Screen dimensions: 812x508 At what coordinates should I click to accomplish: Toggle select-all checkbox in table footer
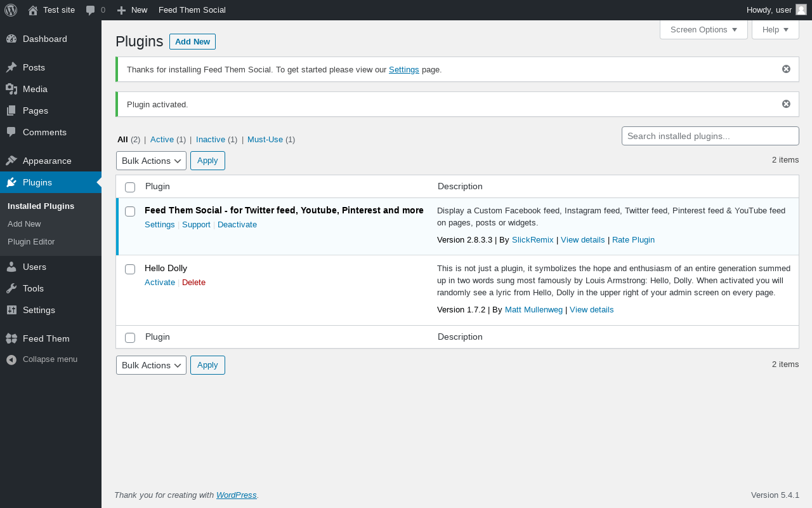130,337
